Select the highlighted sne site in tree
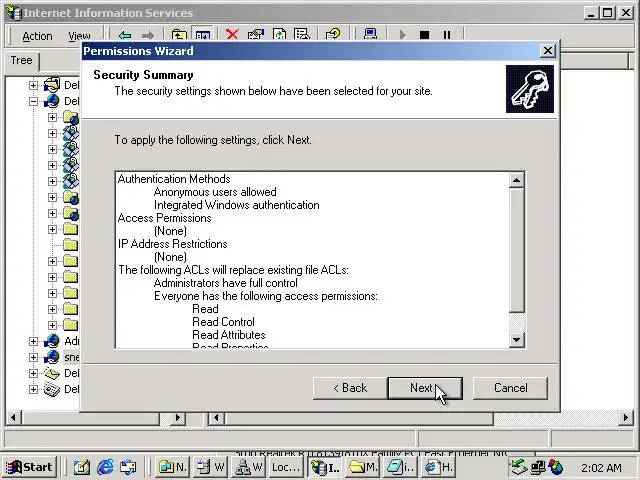Image resolution: width=640 pixels, height=480 pixels. [x=72, y=358]
